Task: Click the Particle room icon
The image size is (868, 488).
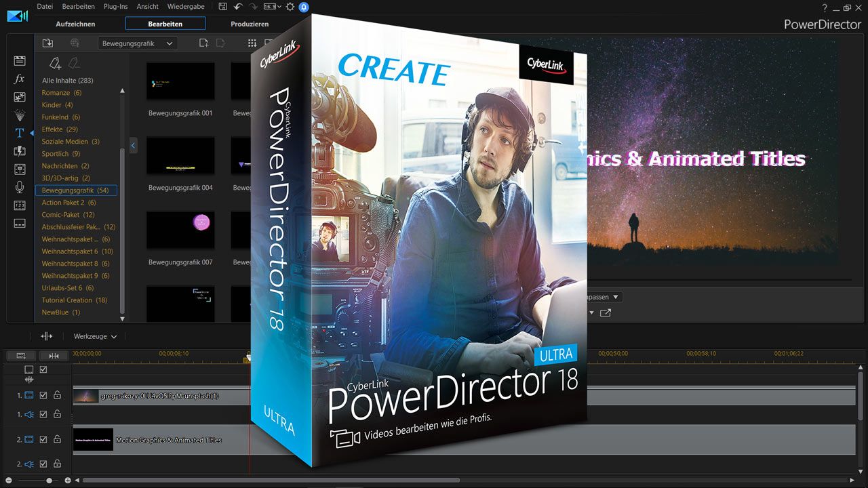Action: (20, 115)
